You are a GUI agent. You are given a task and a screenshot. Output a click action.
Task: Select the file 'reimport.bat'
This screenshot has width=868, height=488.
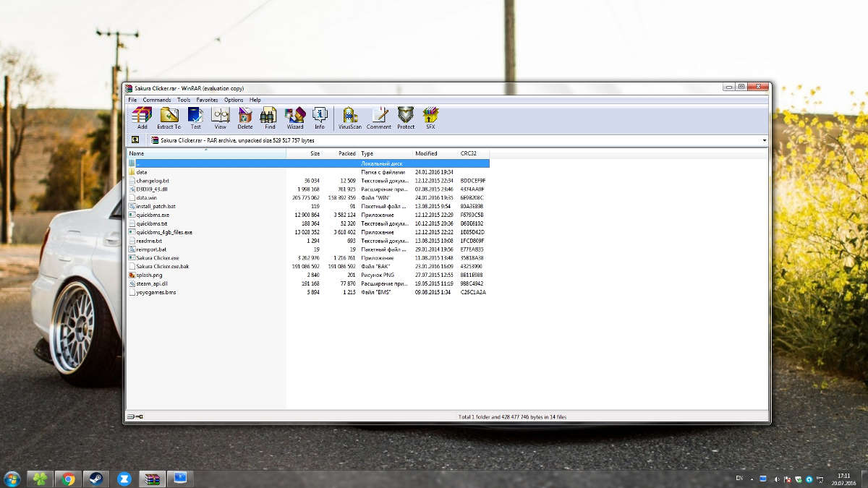click(151, 249)
